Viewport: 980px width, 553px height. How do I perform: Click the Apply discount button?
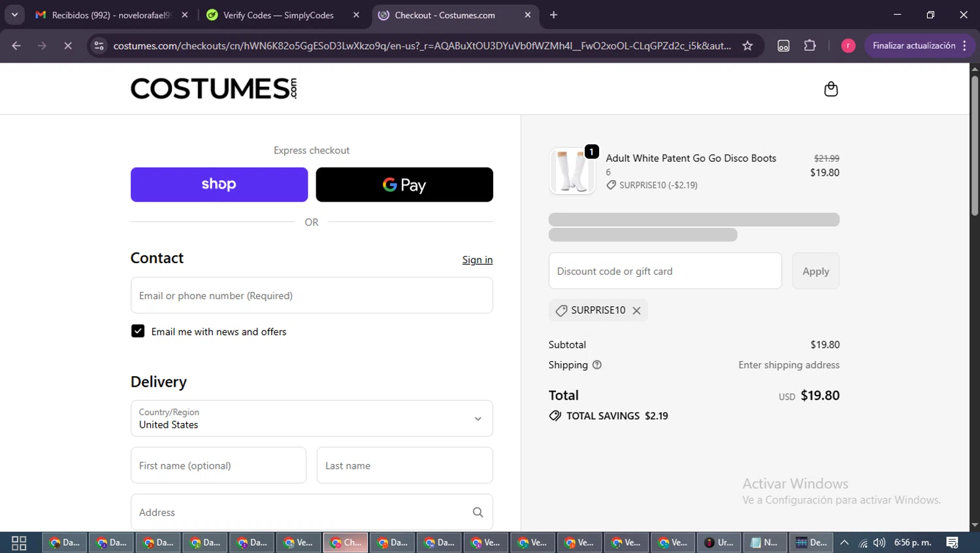(x=815, y=271)
